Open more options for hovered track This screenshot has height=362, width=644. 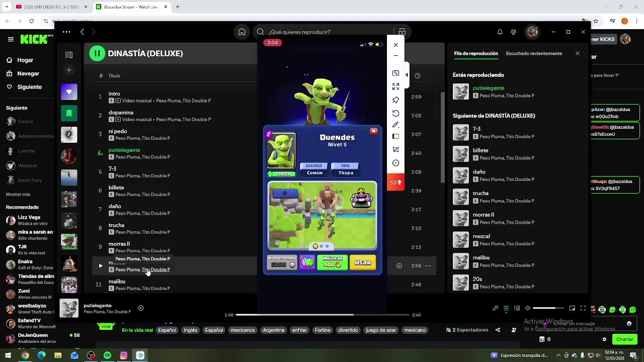[428, 265]
